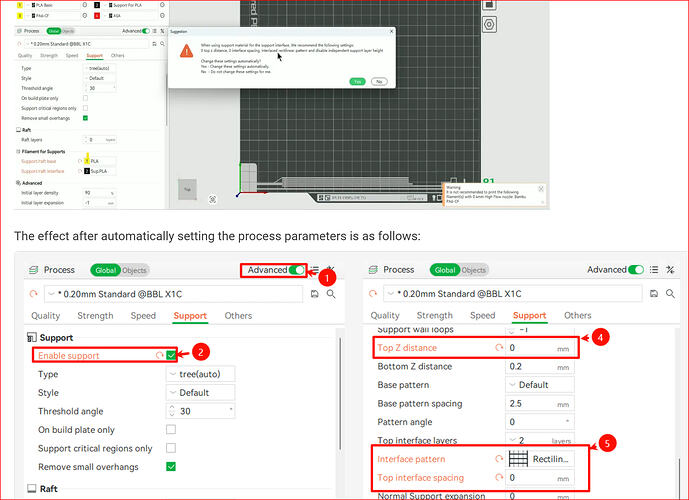Click the hexagon settings icon beside the build plate
Image resolution: width=689 pixels, height=500 pixels.
pos(489,24)
